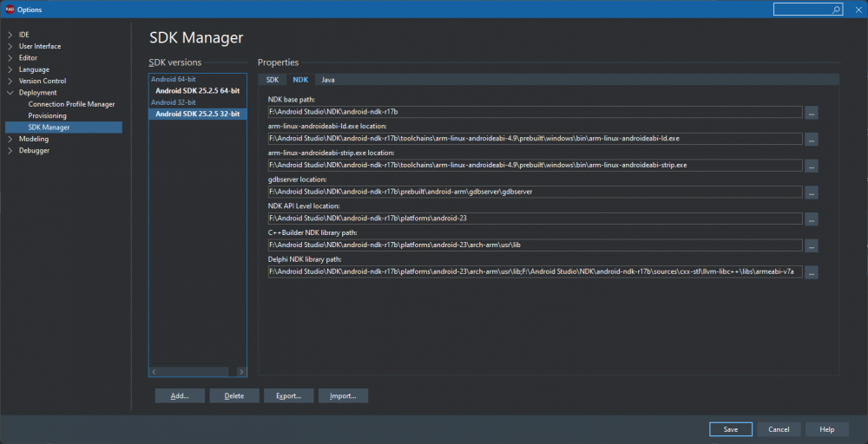The height and width of the screenshot is (444, 868).
Task: Collapse the Deployment tree node
Action: point(10,93)
